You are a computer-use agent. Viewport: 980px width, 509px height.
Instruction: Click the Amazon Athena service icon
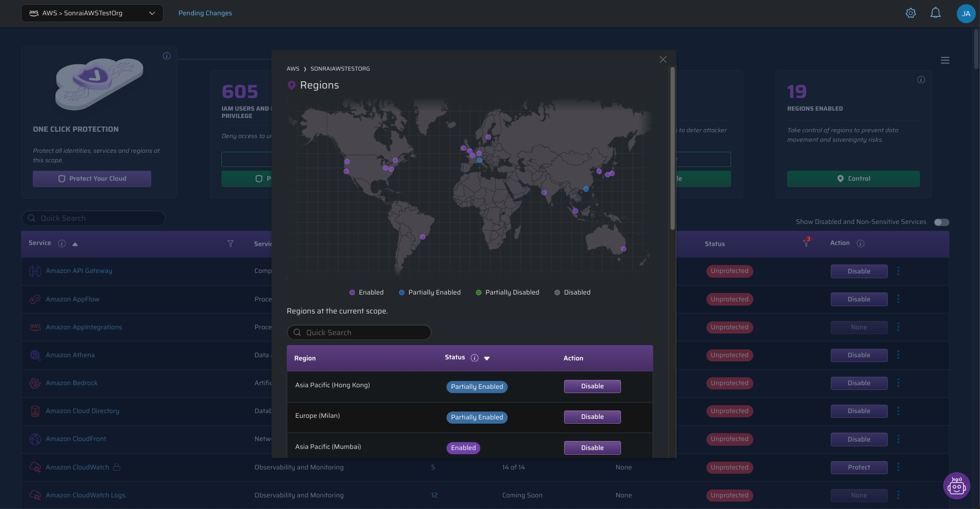pyautogui.click(x=35, y=355)
